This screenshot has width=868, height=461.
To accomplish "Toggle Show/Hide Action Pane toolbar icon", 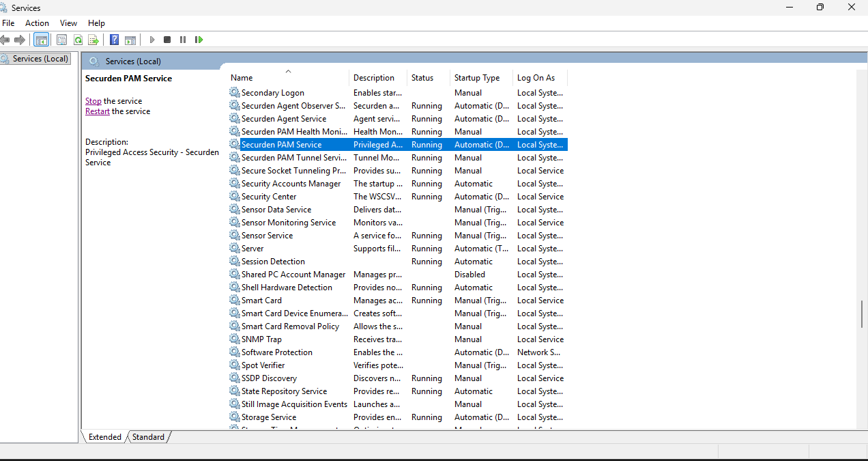I will (x=130, y=40).
